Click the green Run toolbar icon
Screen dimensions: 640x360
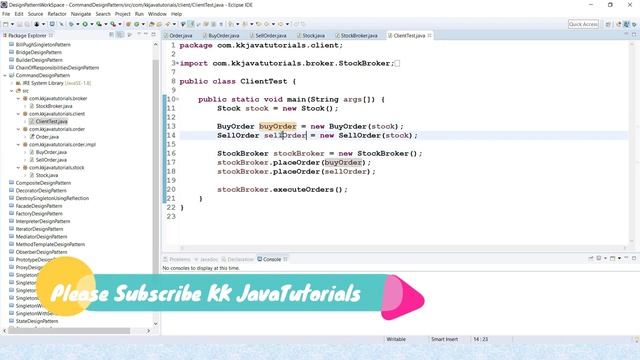pyautogui.click(x=85, y=24)
